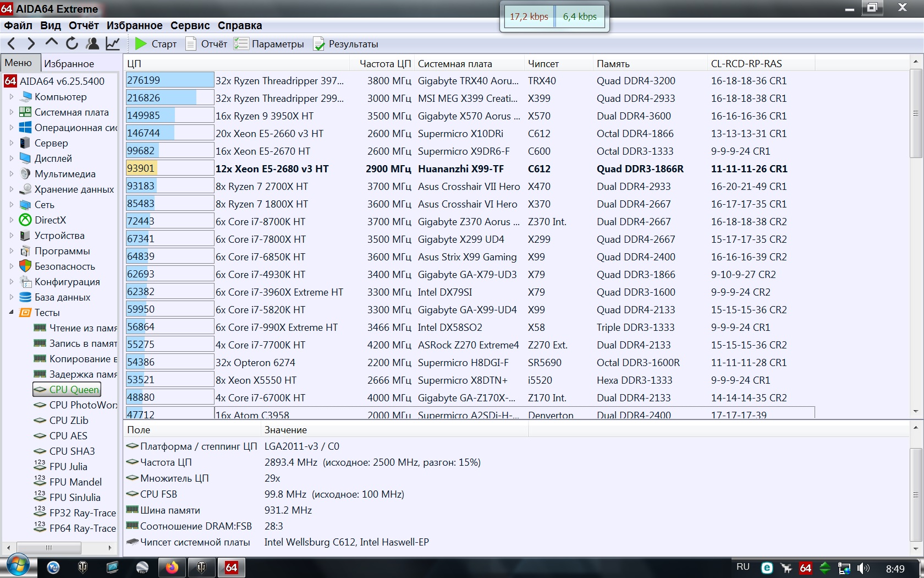The height and width of the screenshot is (578, 924).
Task: Select the FP64 Ray-Trace benchmark
Action: pos(75,528)
